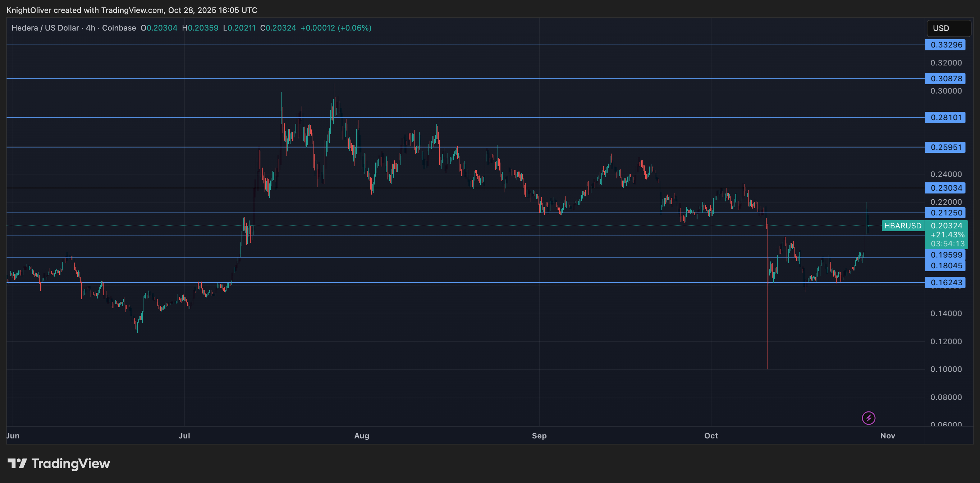Image resolution: width=980 pixels, height=483 pixels.
Task: Select the 0.23034 price level label
Action: pos(945,188)
